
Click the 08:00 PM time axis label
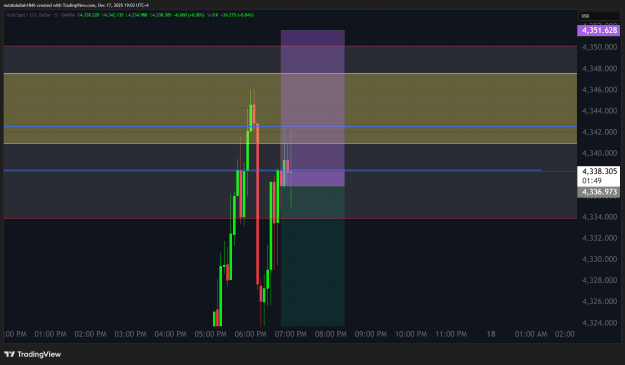(331, 334)
